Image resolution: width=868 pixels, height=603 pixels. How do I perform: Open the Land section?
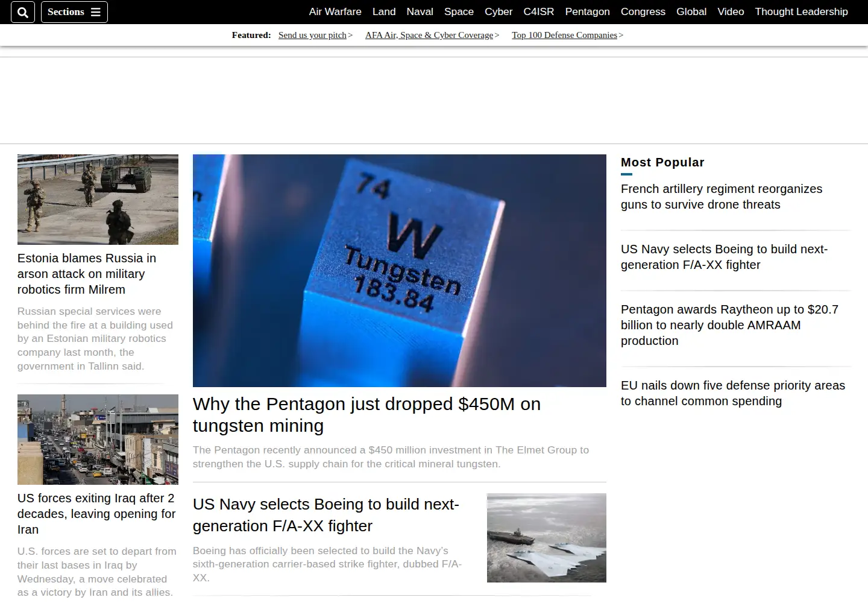384,11
